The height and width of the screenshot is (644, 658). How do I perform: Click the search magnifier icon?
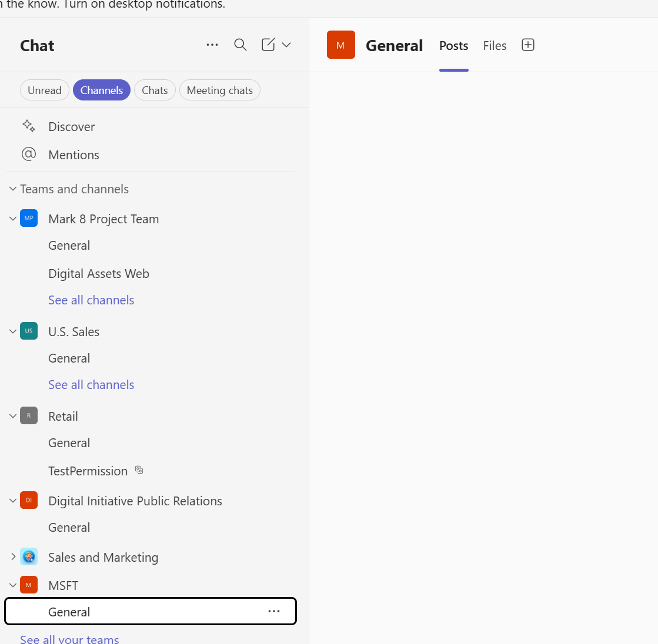pos(240,45)
